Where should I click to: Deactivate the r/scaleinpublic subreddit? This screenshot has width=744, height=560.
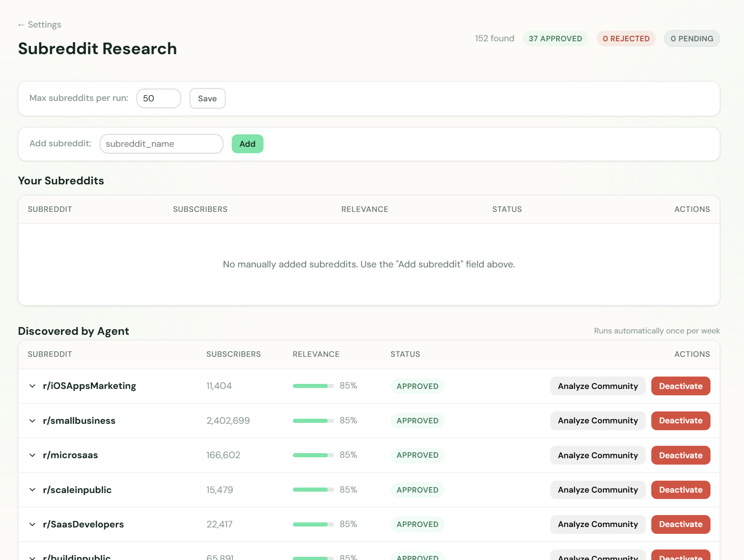coord(680,490)
